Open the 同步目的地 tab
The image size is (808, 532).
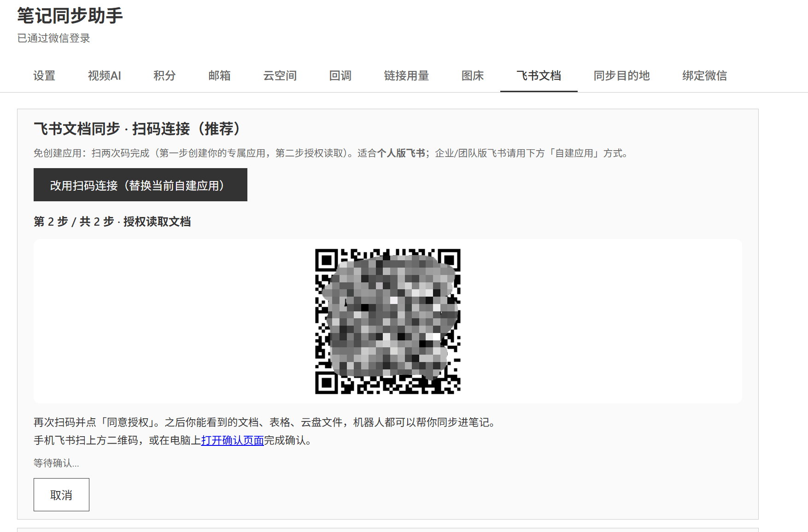click(x=621, y=76)
